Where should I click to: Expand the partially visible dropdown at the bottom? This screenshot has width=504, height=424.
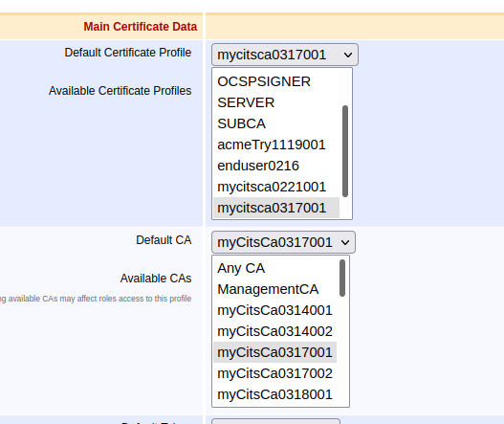(x=275, y=421)
